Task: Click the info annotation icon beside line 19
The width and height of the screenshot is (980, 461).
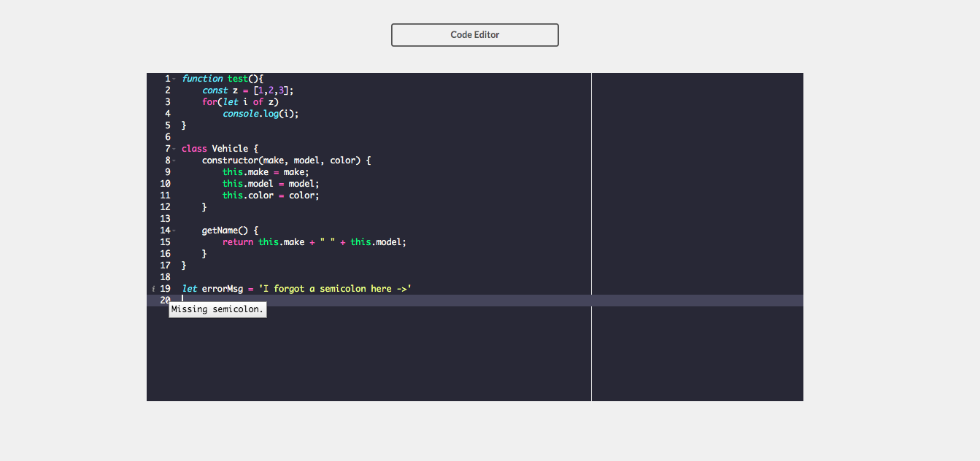Action: [x=153, y=289]
